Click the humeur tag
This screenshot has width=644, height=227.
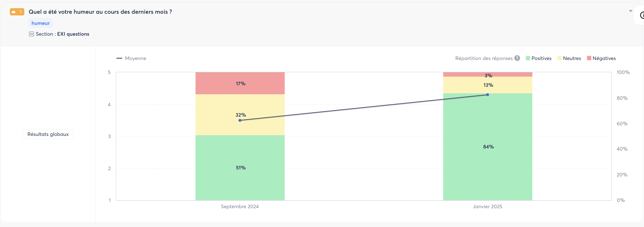(40, 23)
